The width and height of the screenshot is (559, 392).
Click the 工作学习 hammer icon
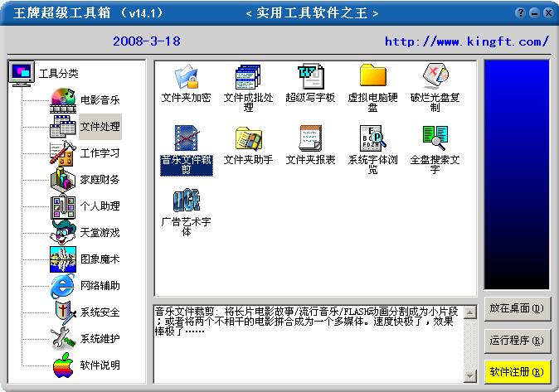(x=63, y=153)
